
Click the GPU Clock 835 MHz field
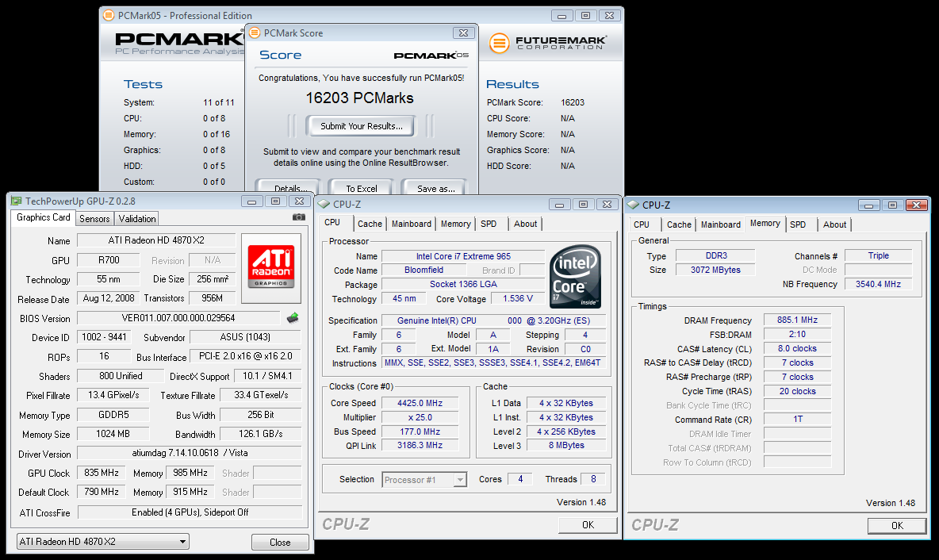tap(102, 473)
